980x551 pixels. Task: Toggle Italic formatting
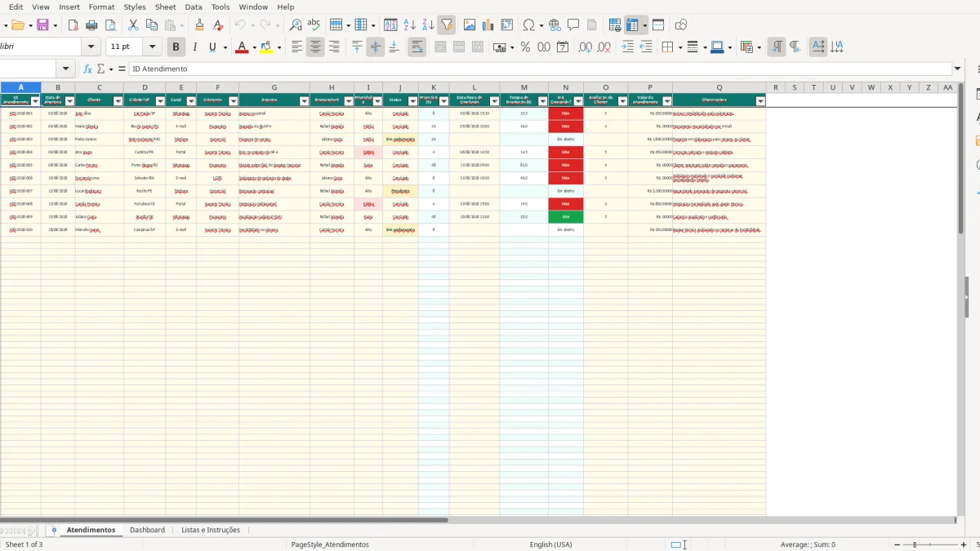click(x=194, y=47)
